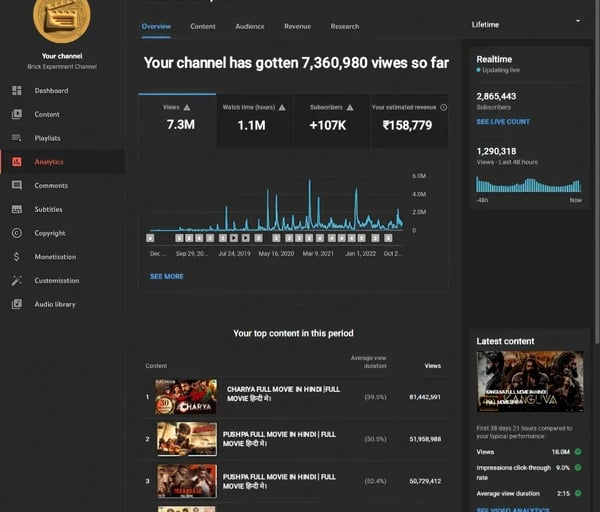Viewport: 600px width, 512px height.
Task: Switch to the Overview tab
Action: (x=156, y=26)
